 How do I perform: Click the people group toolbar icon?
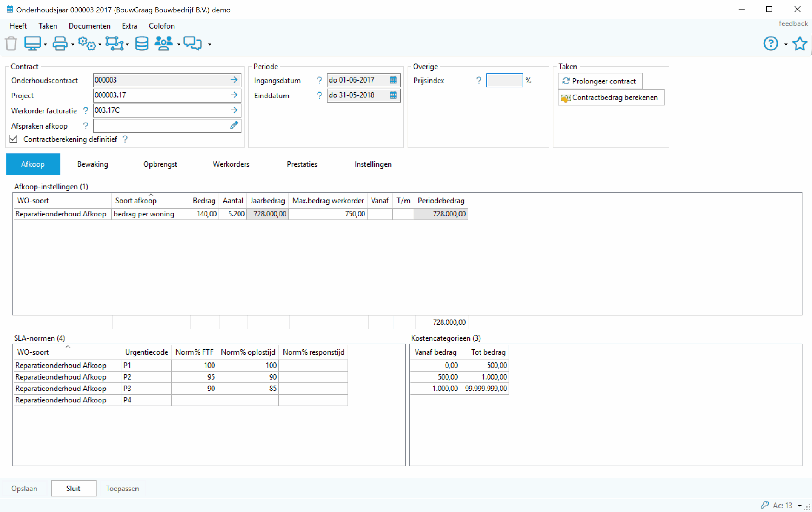pos(164,43)
